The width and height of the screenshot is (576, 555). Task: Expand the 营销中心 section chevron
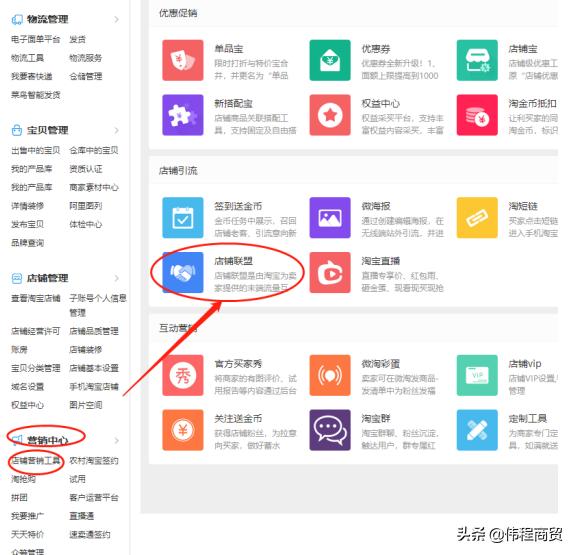(x=116, y=440)
